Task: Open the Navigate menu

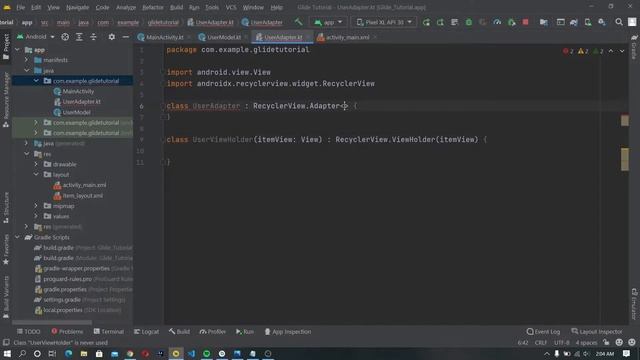Action: click(x=77, y=7)
